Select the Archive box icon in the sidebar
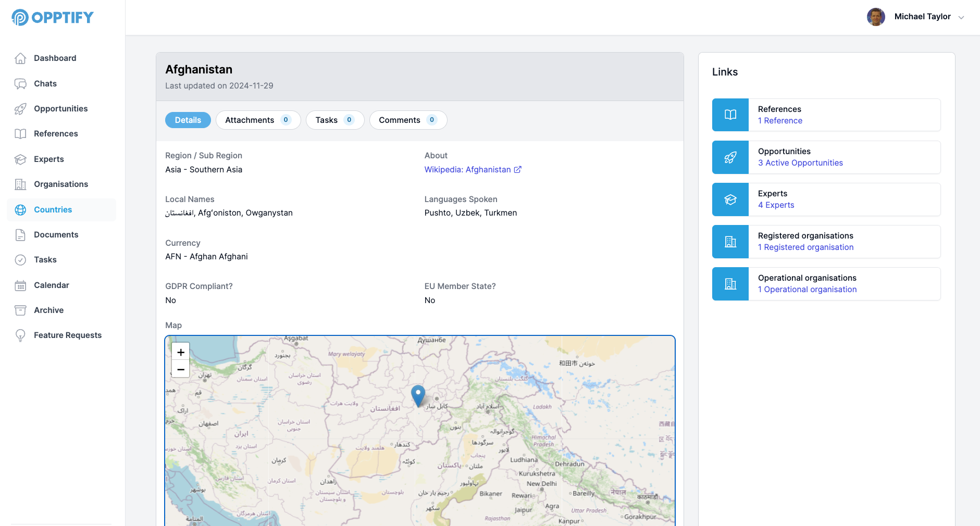The width and height of the screenshot is (980, 526). point(20,310)
